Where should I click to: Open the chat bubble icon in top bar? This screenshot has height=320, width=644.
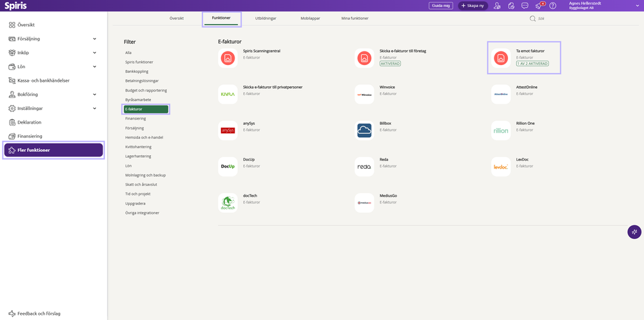525,6
